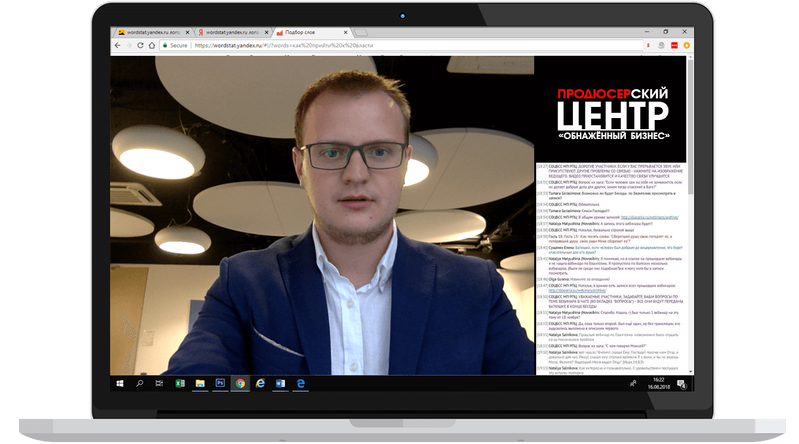
Task: Click the page vertical scrollbar thumb
Action: click(690, 127)
